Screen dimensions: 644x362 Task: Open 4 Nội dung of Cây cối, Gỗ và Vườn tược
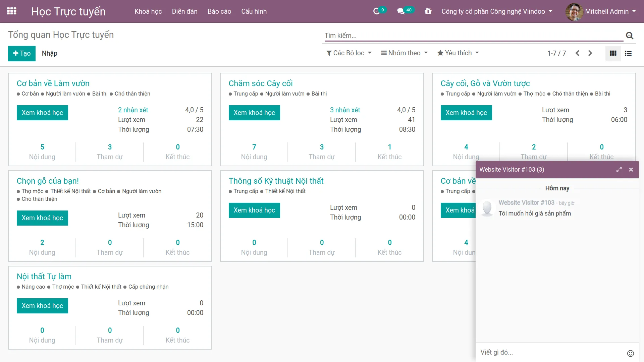466,152
